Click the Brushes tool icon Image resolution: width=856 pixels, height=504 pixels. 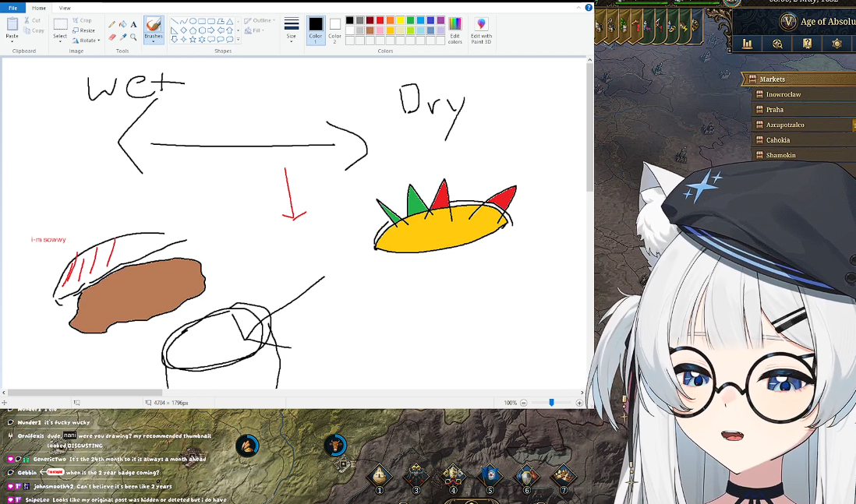coord(154,25)
